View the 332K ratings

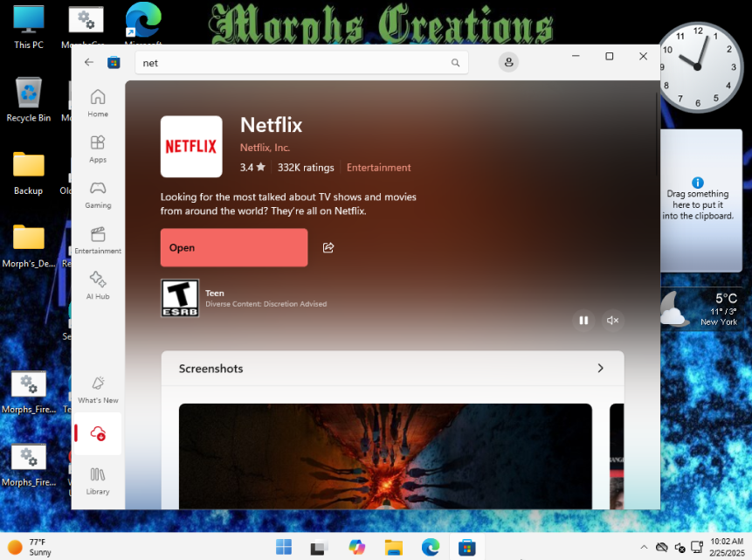[306, 168]
